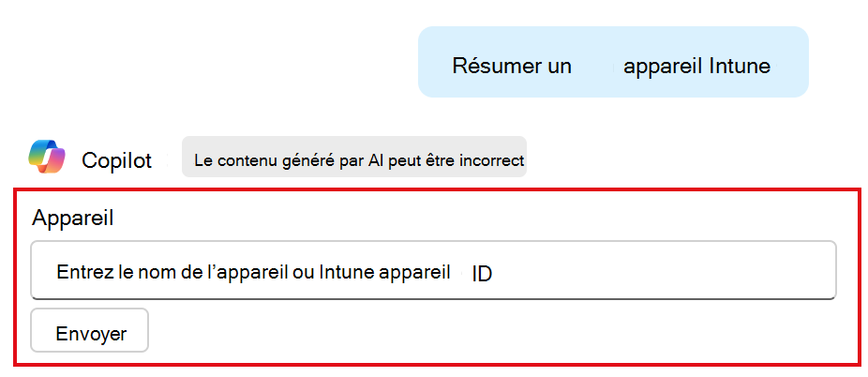868x377 pixels.
Task: Click the red-outlined Appareil form card
Action: [438, 277]
